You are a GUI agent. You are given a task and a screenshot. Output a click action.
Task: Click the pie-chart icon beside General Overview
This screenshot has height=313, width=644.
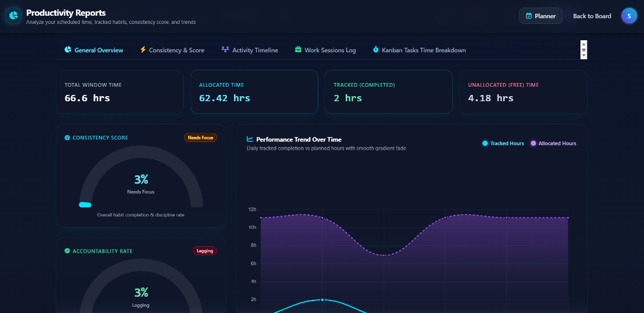[x=68, y=50]
